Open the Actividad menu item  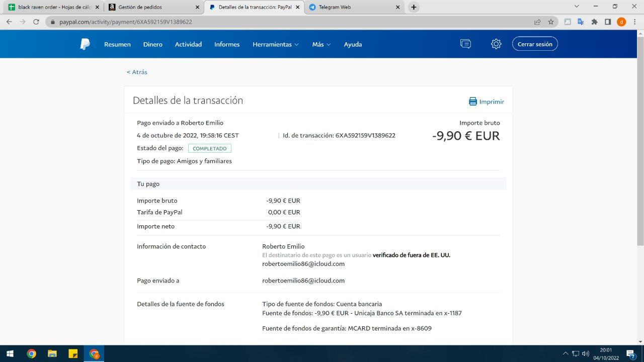tap(188, 44)
